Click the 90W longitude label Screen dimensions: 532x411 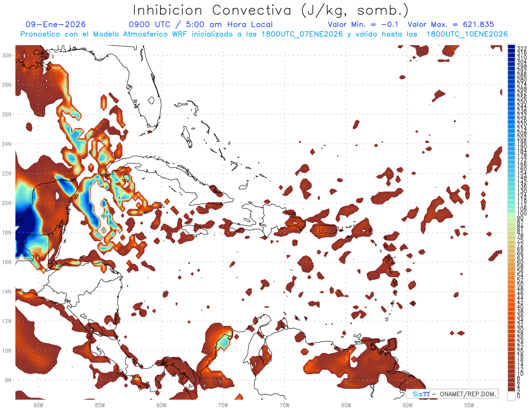pos(38,405)
